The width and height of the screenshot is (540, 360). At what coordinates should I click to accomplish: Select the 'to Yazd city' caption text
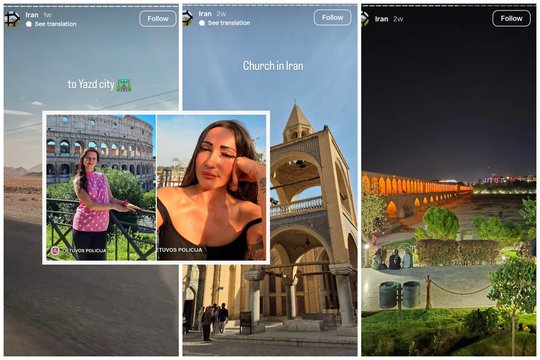coord(91,84)
